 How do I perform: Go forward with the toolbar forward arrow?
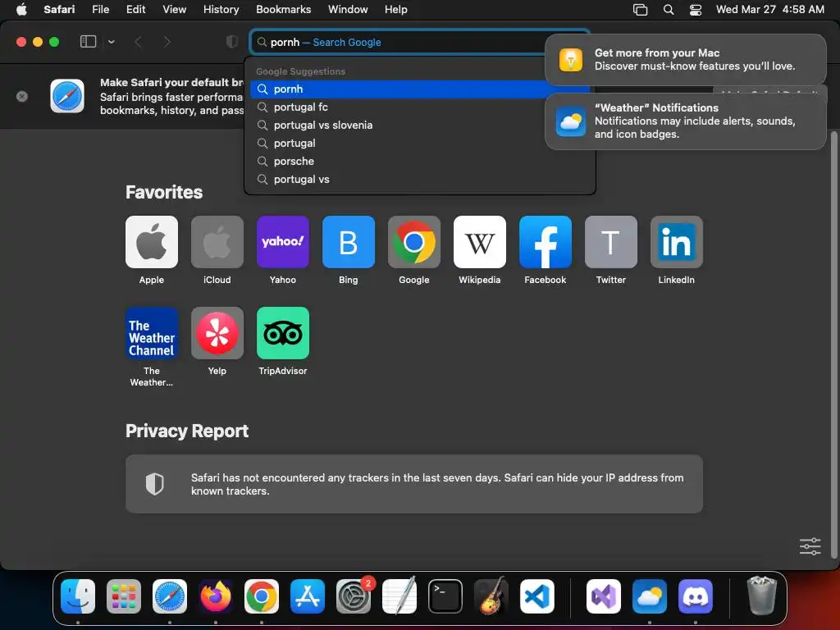(x=167, y=42)
